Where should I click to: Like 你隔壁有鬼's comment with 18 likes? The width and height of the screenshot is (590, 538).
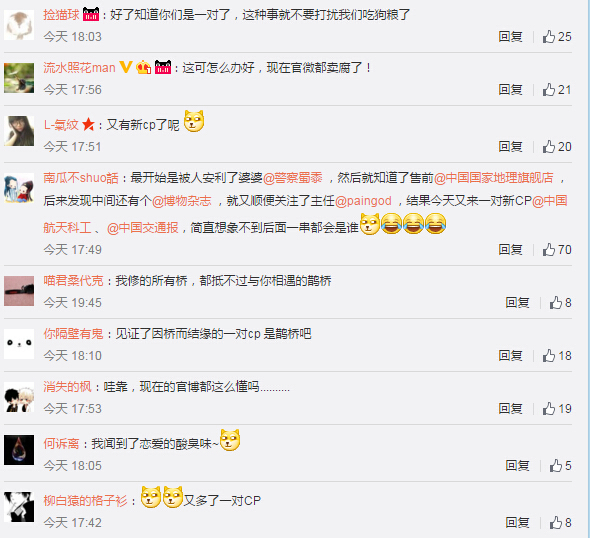[557, 356]
